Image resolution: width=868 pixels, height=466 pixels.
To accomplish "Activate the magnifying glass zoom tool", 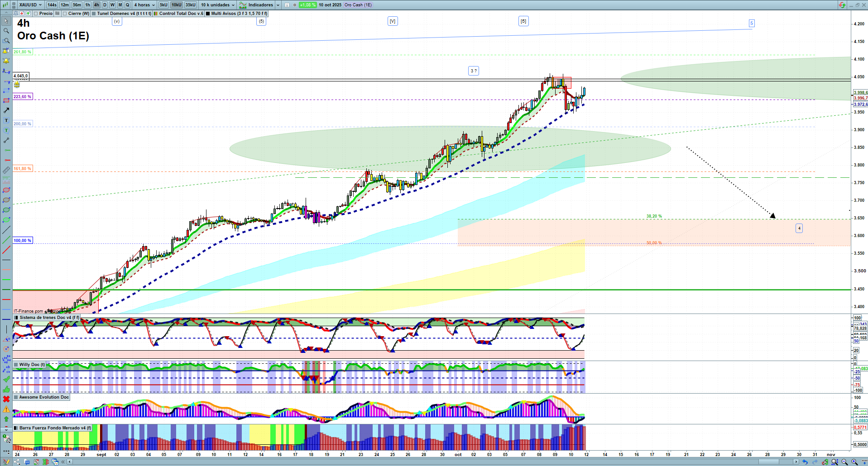I will pyautogui.click(x=6, y=31).
